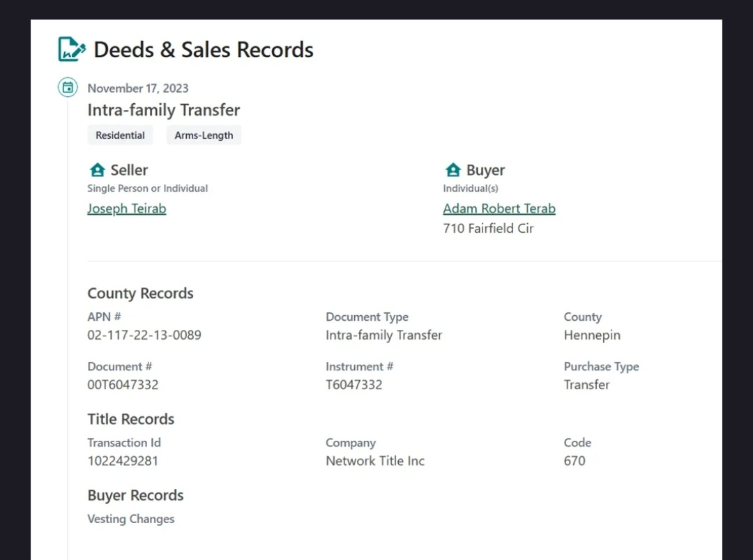Click the Individual(s) label under Buyer

(x=471, y=188)
